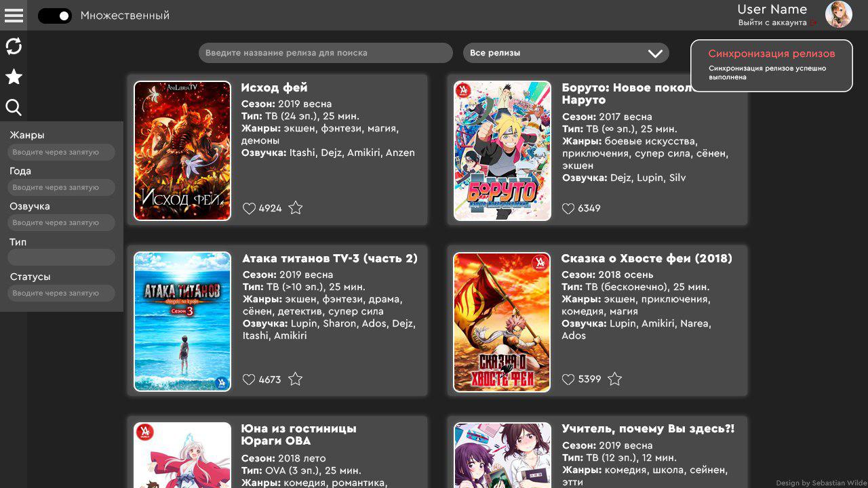Open favorites star in the sidebar
Image resolution: width=868 pixels, height=488 pixels.
pyautogui.click(x=14, y=77)
